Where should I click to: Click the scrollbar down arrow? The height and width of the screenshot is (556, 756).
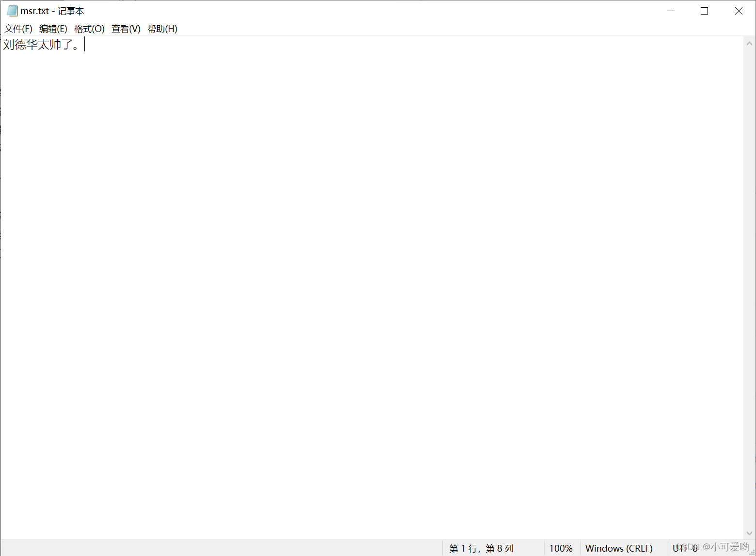tap(749, 533)
